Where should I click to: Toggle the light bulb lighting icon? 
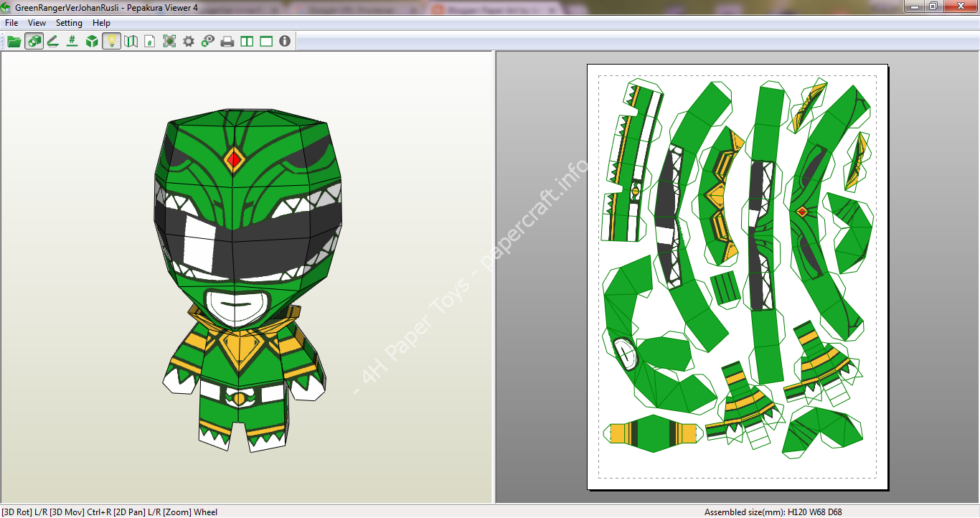[111, 42]
